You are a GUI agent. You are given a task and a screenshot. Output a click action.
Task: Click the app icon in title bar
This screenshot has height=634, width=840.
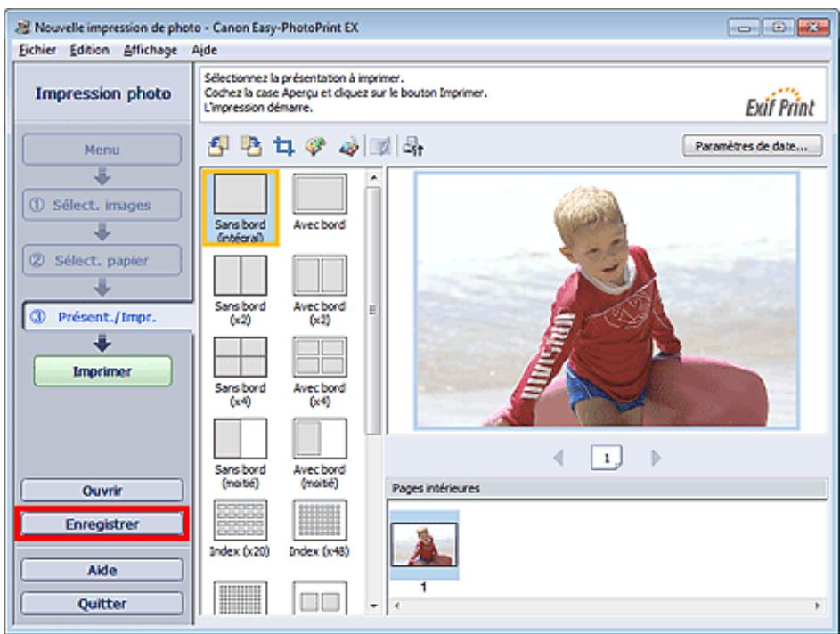click(x=22, y=27)
